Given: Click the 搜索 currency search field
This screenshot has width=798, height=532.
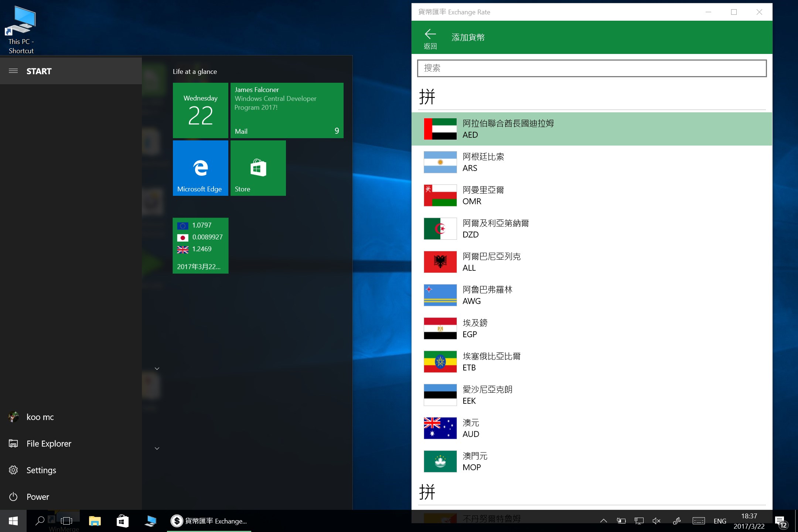Looking at the screenshot, I should [x=592, y=68].
